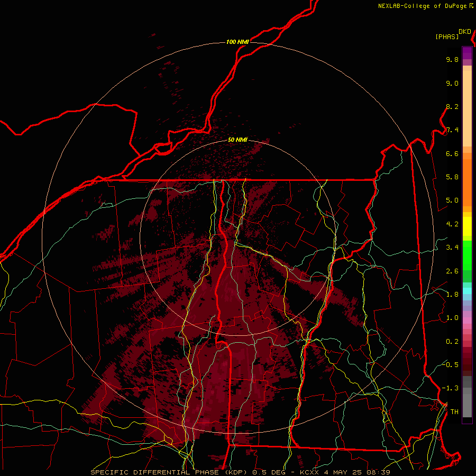The height and width of the screenshot is (476, 476).
Task: Click the KCXX station identifier in the caption
Action: [x=309, y=472]
